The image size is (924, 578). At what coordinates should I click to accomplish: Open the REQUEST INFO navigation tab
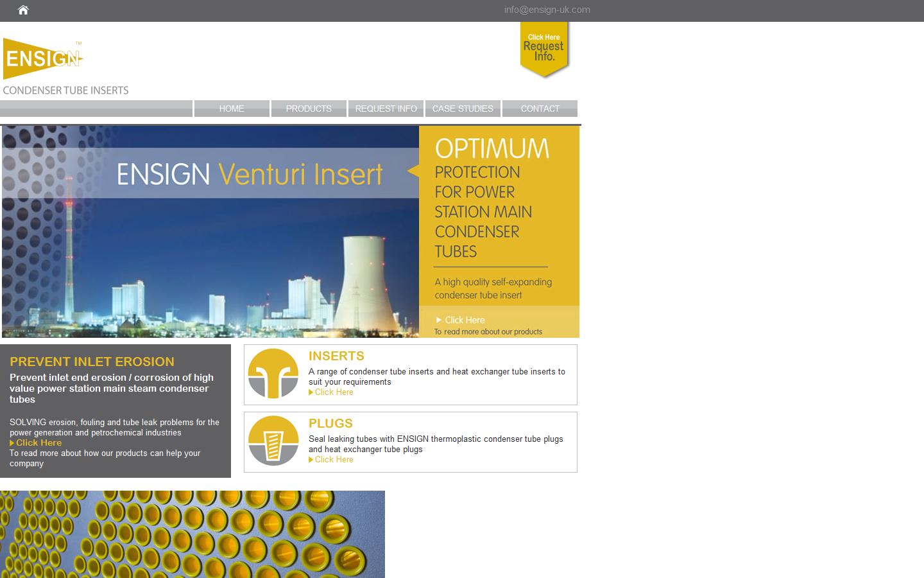click(x=386, y=109)
